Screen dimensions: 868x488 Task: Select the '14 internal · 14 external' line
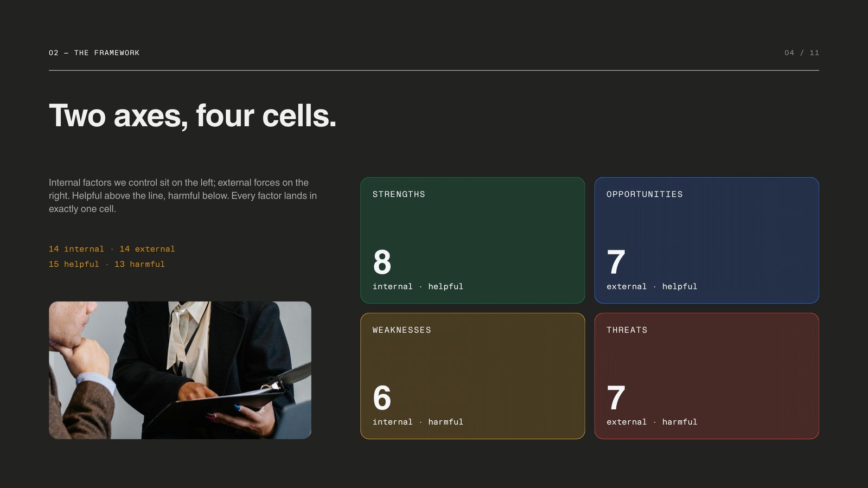pyautogui.click(x=112, y=249)
